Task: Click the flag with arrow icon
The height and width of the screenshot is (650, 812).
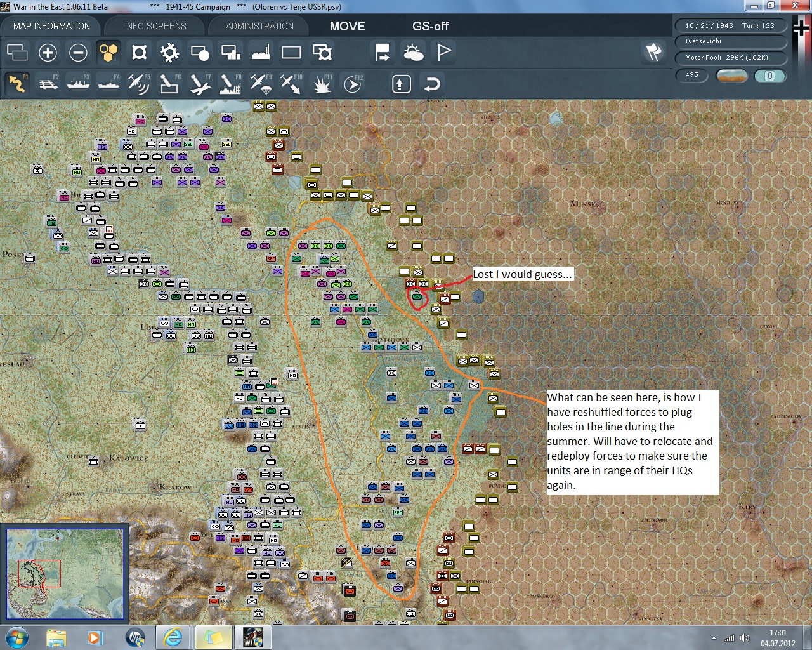Action: [383, 52]
